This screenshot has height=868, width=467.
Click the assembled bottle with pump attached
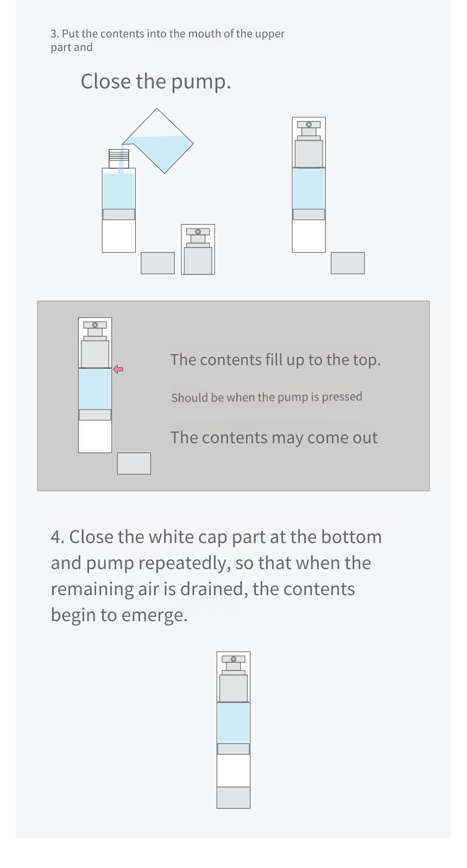coord(309,184)
